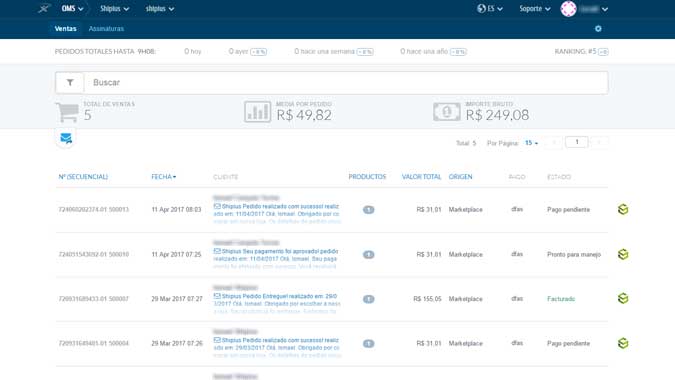Sort by the Fecha column header
The width and height of the screenshot is (675, 380).
(x=164, y=177)
